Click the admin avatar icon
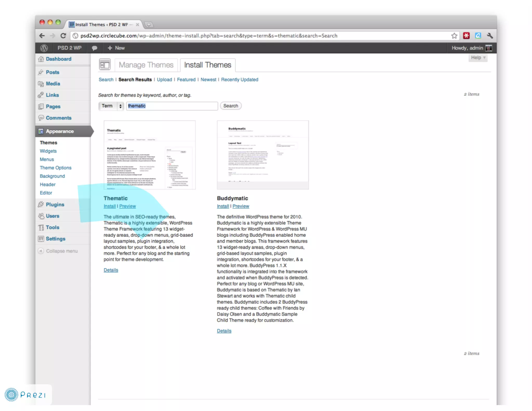The image size is (532, 411). 489,48
